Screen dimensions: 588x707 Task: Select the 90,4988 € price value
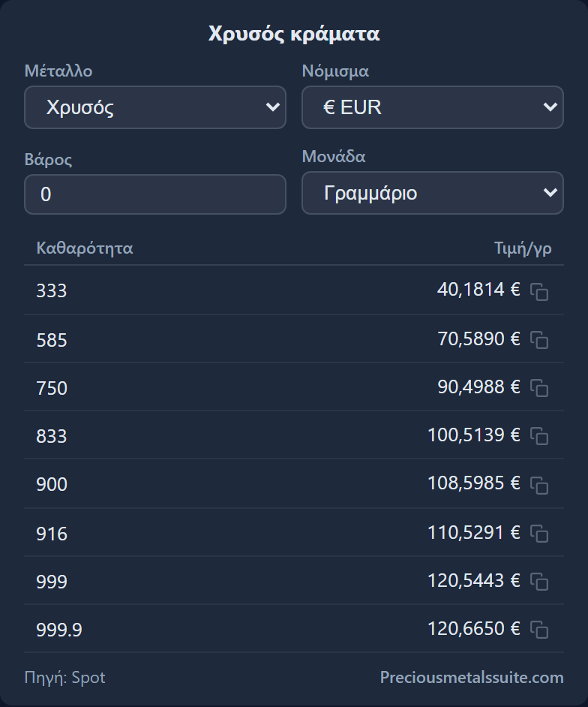(x=478, y=387)
